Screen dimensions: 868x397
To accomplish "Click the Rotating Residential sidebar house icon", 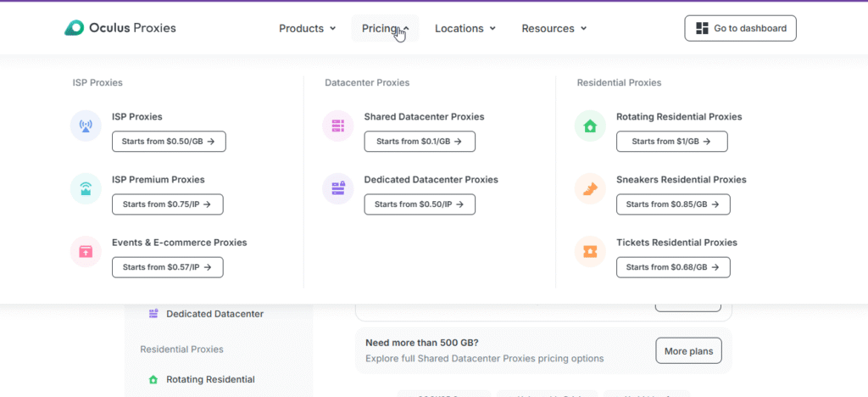I will (153, 379).
